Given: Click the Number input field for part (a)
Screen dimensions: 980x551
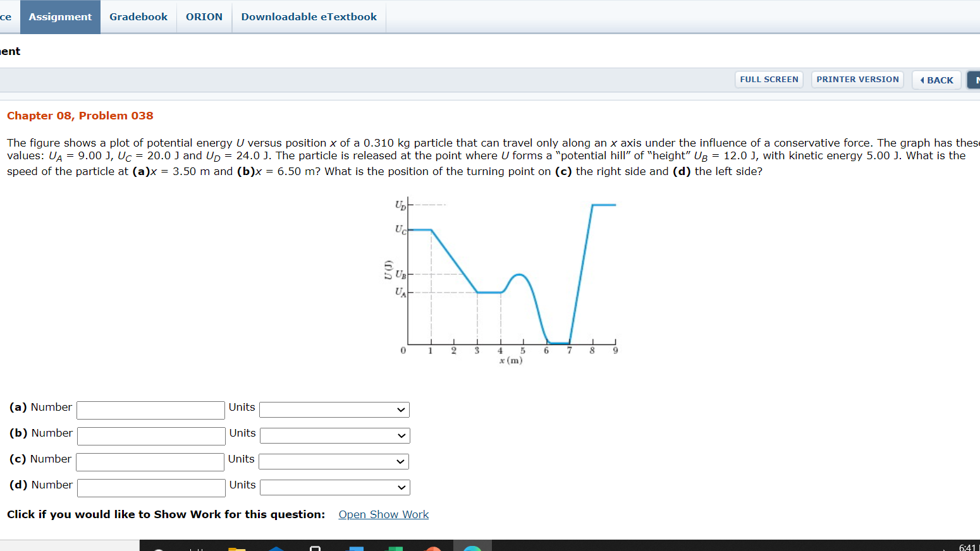Looking at the screenshot, I should click(x=150, y=409).
